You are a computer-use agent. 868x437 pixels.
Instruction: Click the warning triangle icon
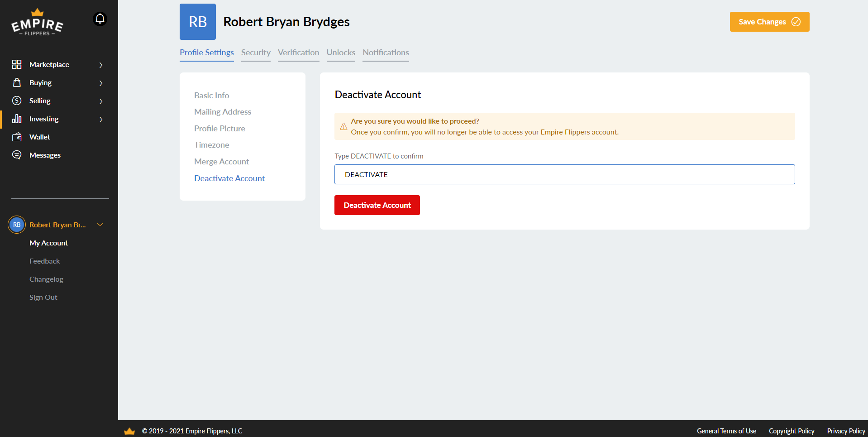click(343, 126)
